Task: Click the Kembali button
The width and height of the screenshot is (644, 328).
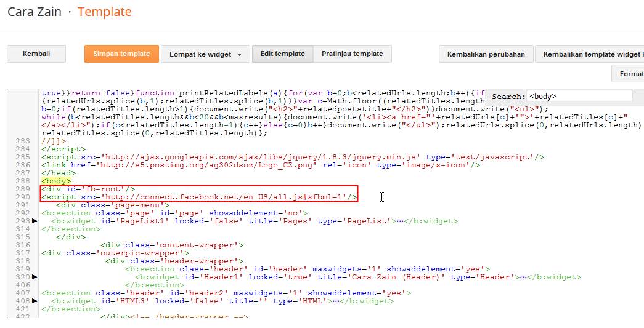Action: (x=36, y=54)
